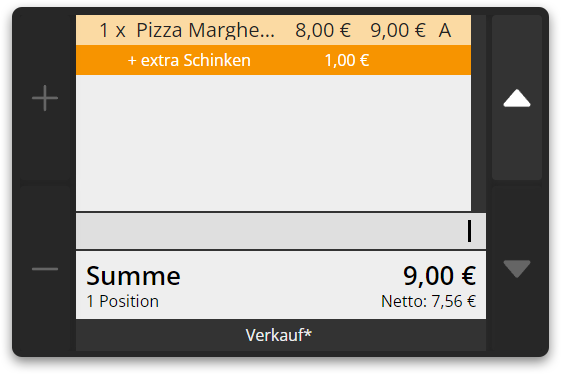Image resolution: width=561 pixels, height=374 pixels.
Task: Click the 9,00 € line total in the pizza row
Action: tap(398, 30)
